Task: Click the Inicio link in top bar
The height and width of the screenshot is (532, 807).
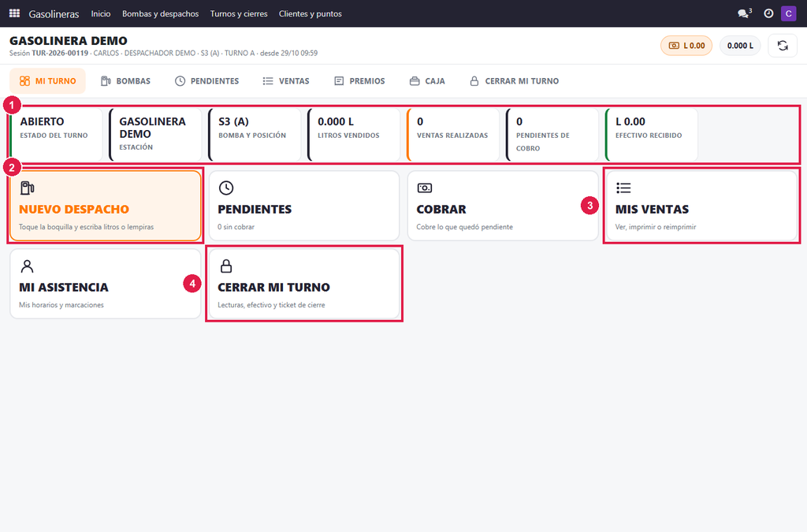Action: click(x=101, y=14)
